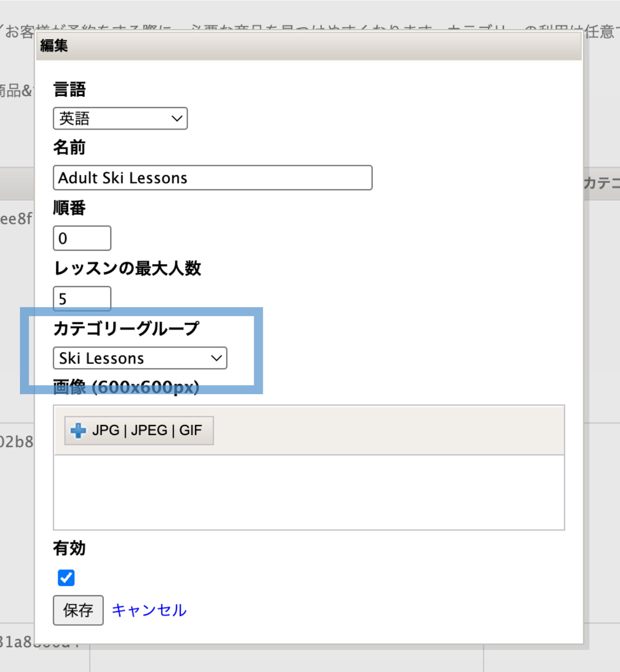Screen dimensions: 620x672
Task: Click the 有効 label text
Action: 69,548
